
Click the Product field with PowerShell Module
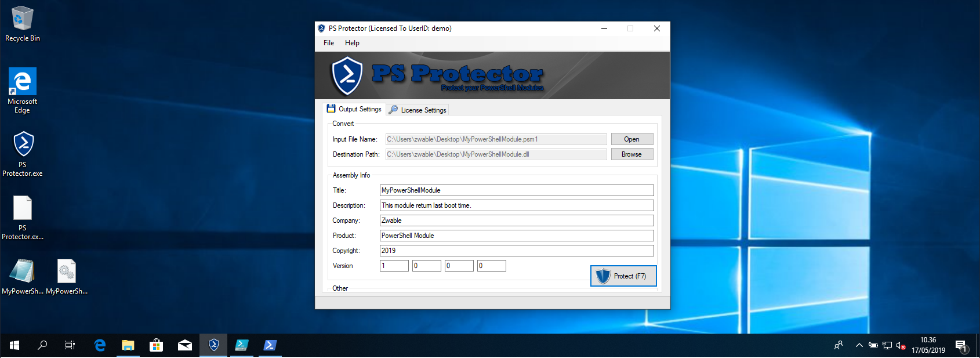tap(517, 236)
